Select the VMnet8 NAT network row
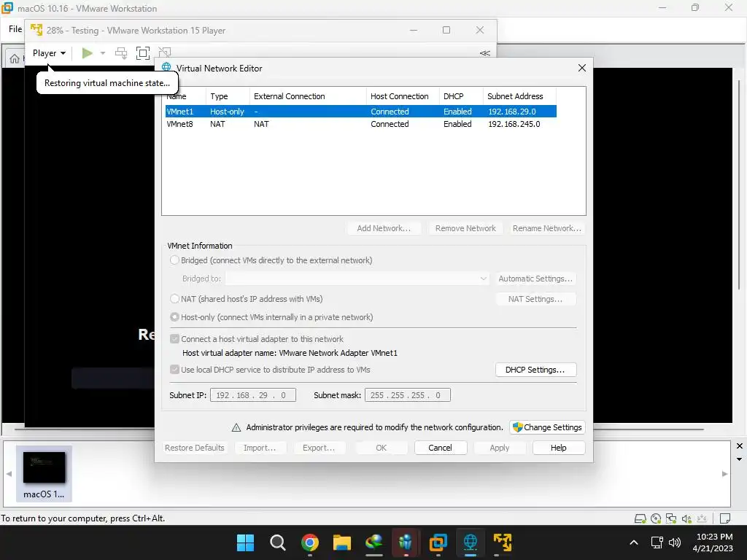The height and width of the screenshot is (560, 747). [x=360, y=124]
